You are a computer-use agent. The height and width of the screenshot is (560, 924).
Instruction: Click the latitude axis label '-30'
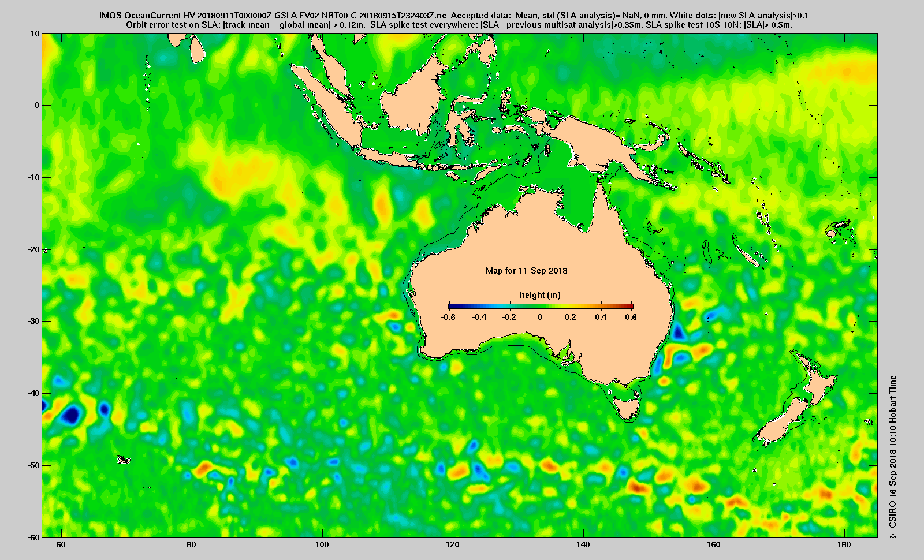click(33, 321)
